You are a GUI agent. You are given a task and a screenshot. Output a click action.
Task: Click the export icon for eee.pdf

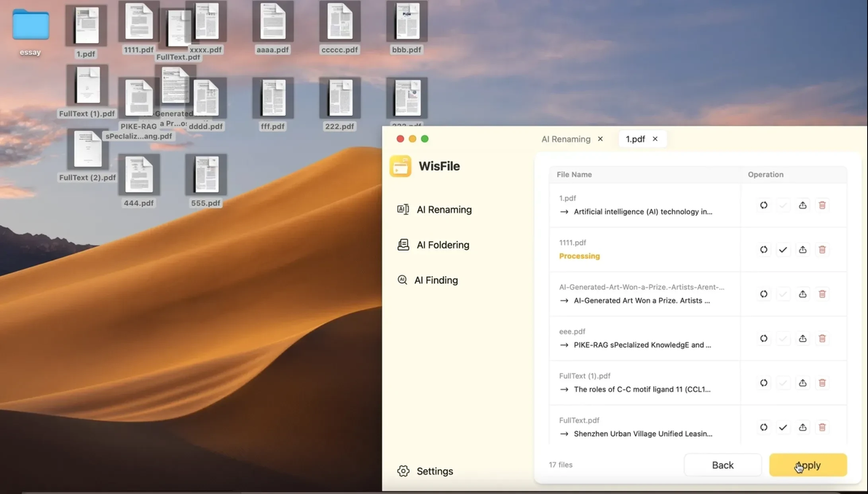[x=802, y=338]
